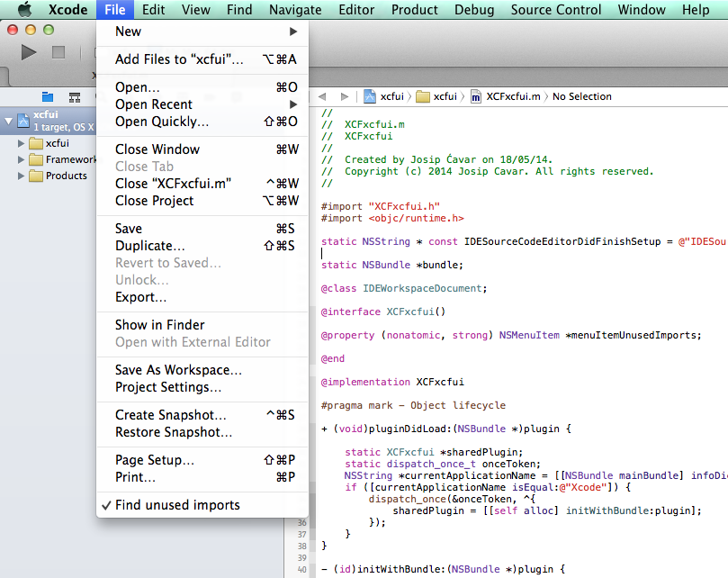Choose Open… from File menu
The image size is (728, 578).
tap(202, 87)
